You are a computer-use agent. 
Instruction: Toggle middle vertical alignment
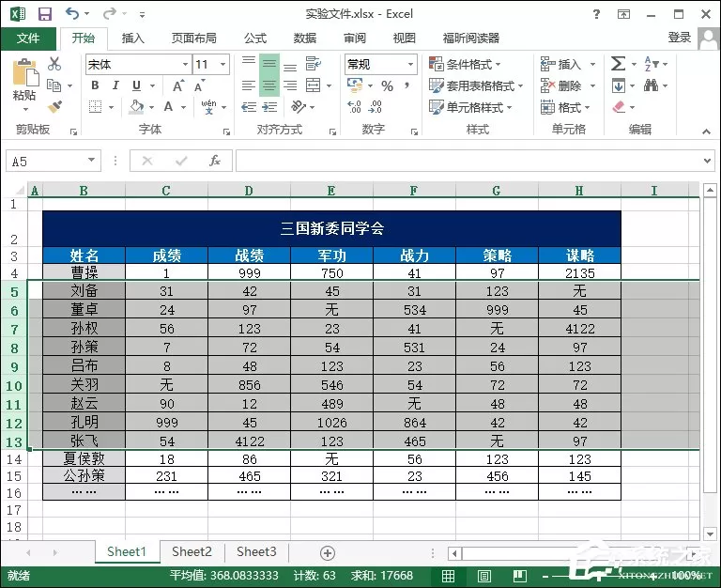(x=269, y=64)
